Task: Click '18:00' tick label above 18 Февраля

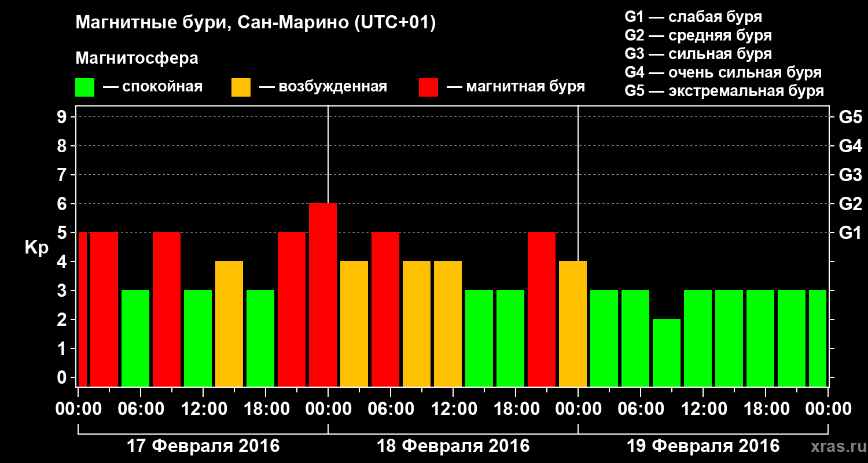Action: click(x=516, y=409)
